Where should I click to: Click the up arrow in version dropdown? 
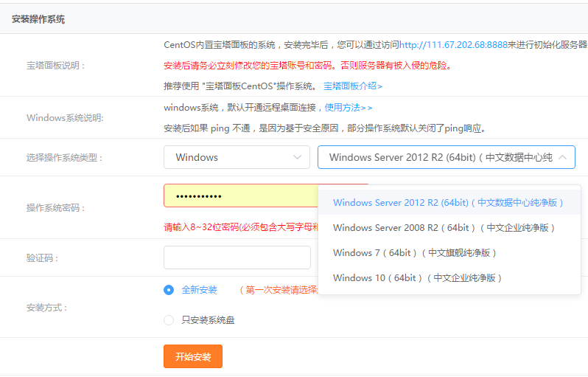coord(562,157)
